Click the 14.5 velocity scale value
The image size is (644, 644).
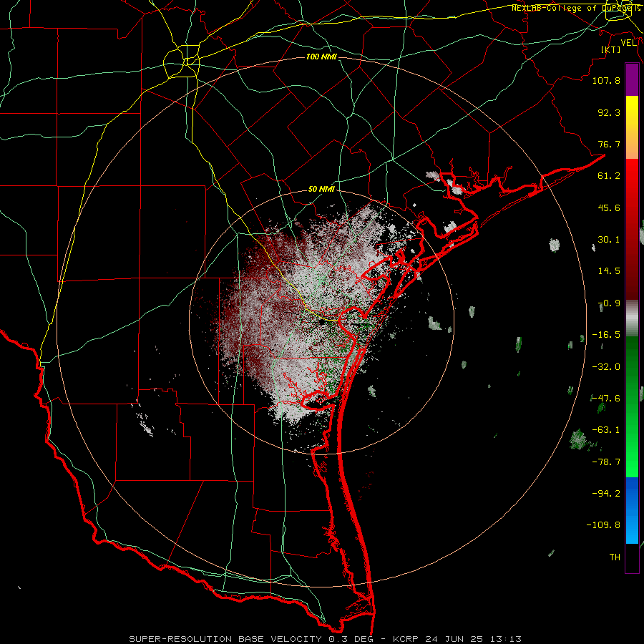click(x=609, y=271)
